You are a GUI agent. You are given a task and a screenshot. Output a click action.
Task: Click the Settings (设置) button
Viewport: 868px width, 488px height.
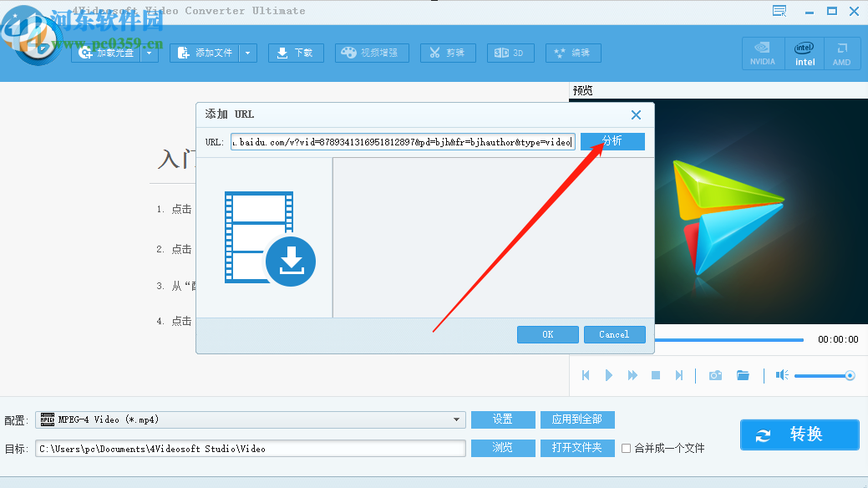[503, 419]
